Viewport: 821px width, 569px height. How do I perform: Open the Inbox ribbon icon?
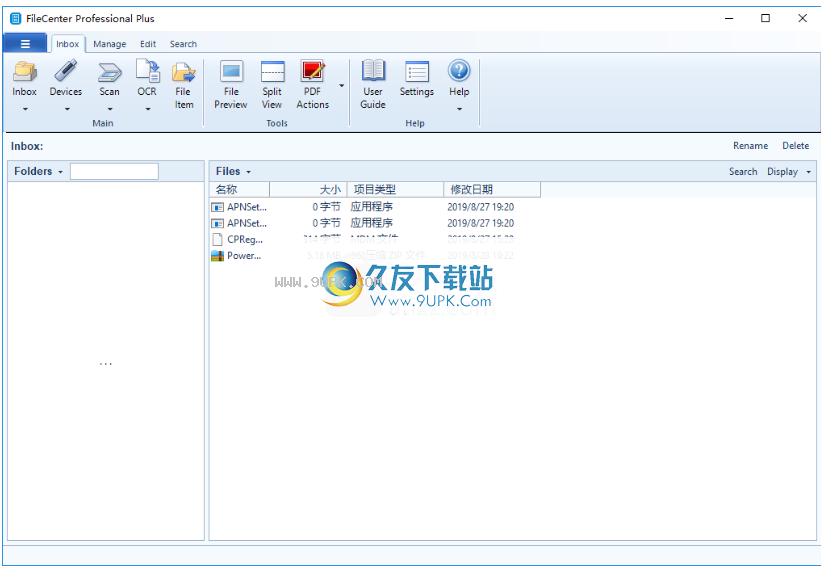point(25,71)
